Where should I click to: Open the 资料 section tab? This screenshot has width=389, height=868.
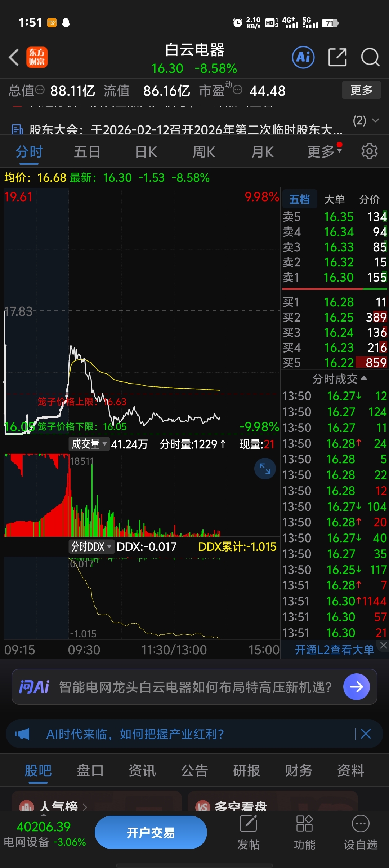[350, 770]
